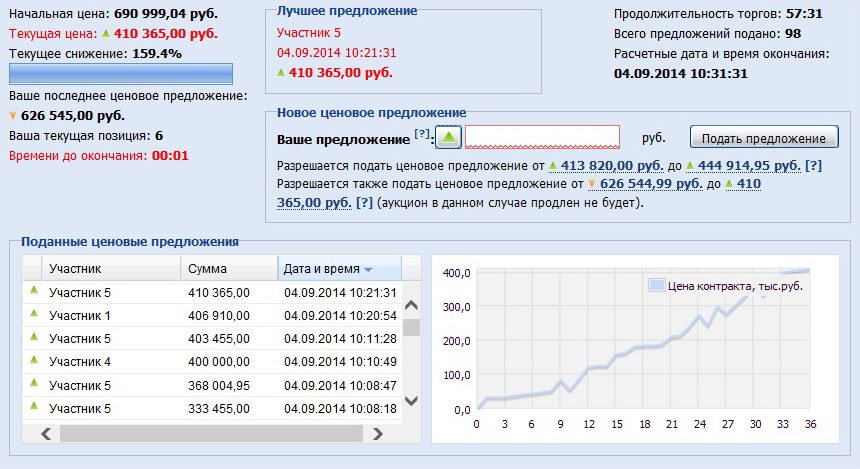The width and height of the screenshot is (860, 469).
Task: Click green arrow icon in Участник 4 row
Action: (x=33, y=360)
